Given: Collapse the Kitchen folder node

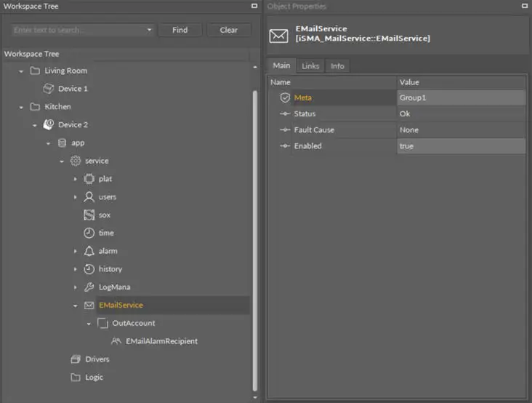Looking at the screenshot, I should point(21,107).
